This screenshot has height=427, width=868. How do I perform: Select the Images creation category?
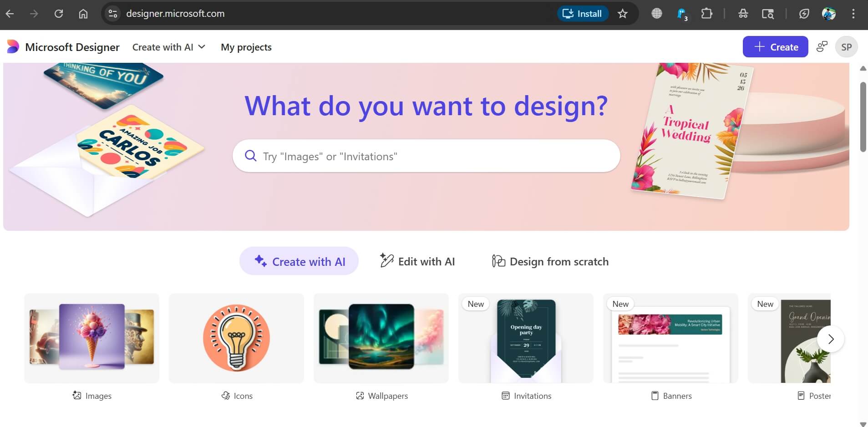91,338
